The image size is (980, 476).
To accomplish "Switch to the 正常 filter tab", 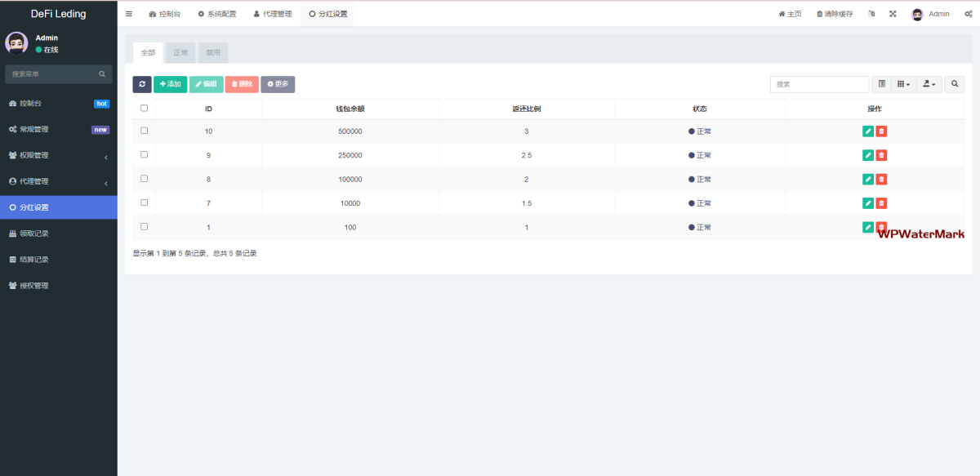I will coord(180,53).
